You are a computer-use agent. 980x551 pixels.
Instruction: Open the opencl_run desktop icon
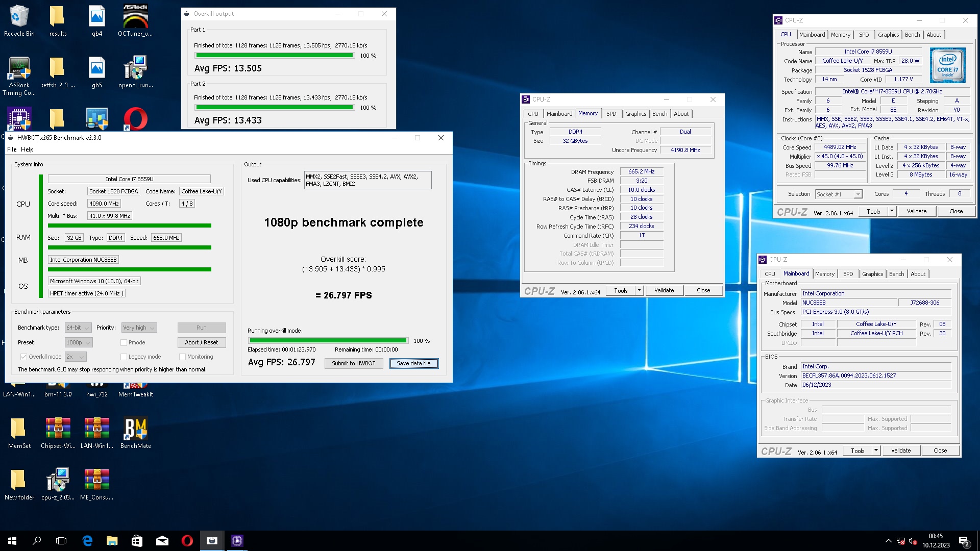135,72
